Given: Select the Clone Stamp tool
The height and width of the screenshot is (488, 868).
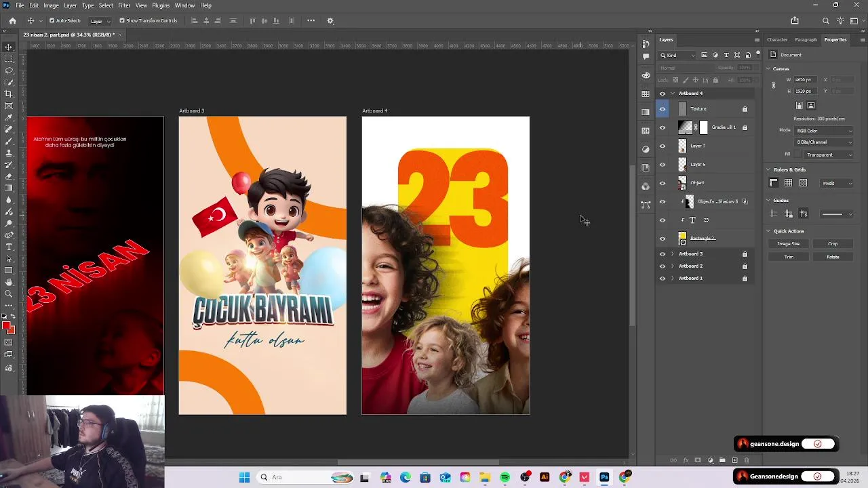Looking at the screenshot, I should 9,153.
